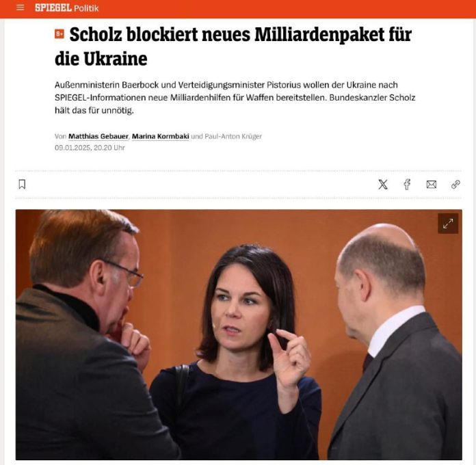
Task: Click the word Ukraine in headline
Action: (x=116, y=59)
